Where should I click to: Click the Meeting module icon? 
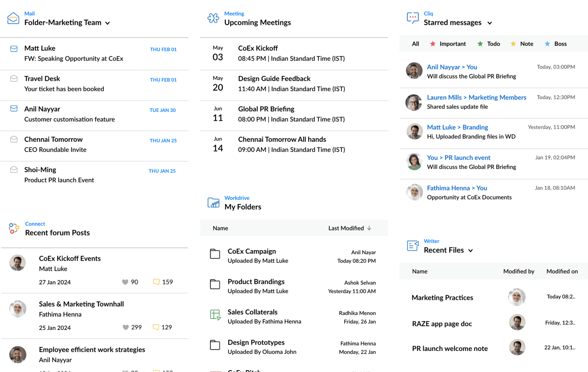[213, 18]
